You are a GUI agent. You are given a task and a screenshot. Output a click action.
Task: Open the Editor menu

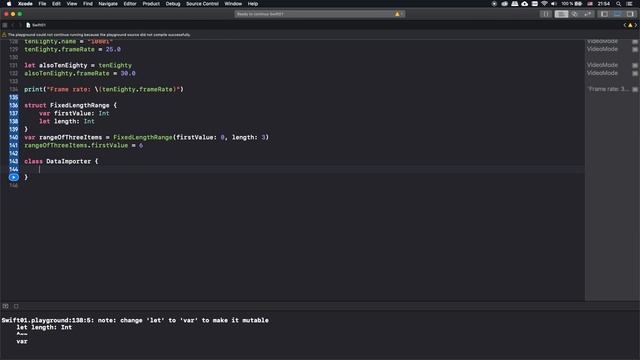point(130,4)
